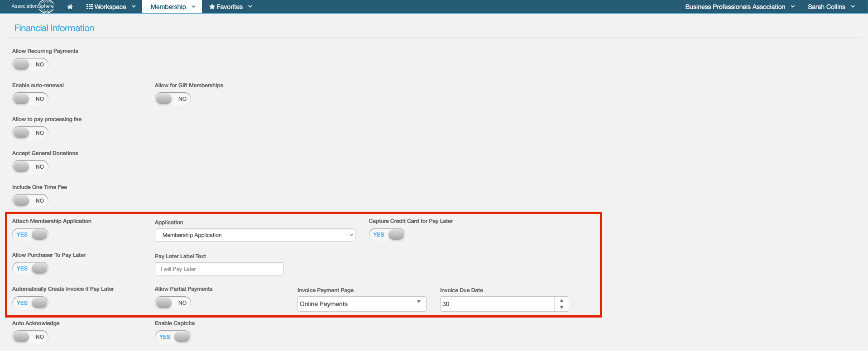Toggle Automatically Create Invoice if Pay Later

coord(30,303)
